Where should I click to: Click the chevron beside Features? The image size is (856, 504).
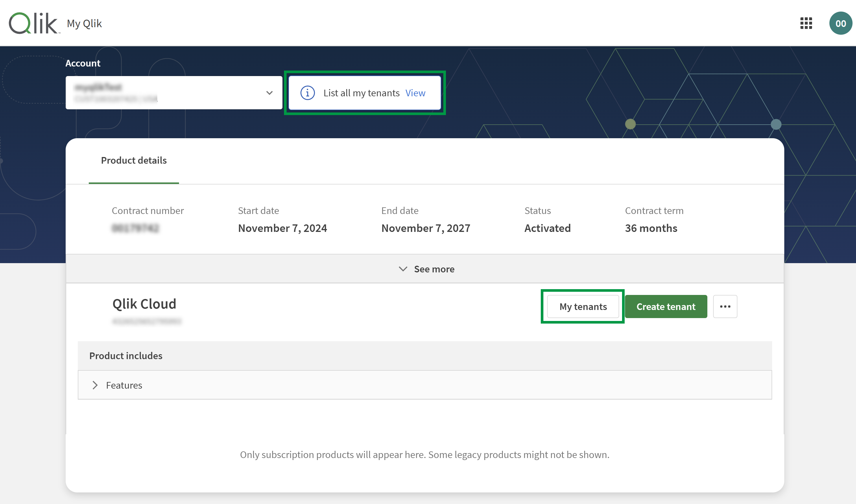point(95,385)
